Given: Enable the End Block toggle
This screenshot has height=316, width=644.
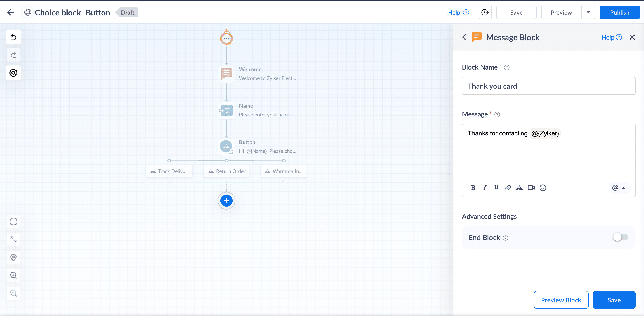Looking at the screenshot, I should [620, 237].
